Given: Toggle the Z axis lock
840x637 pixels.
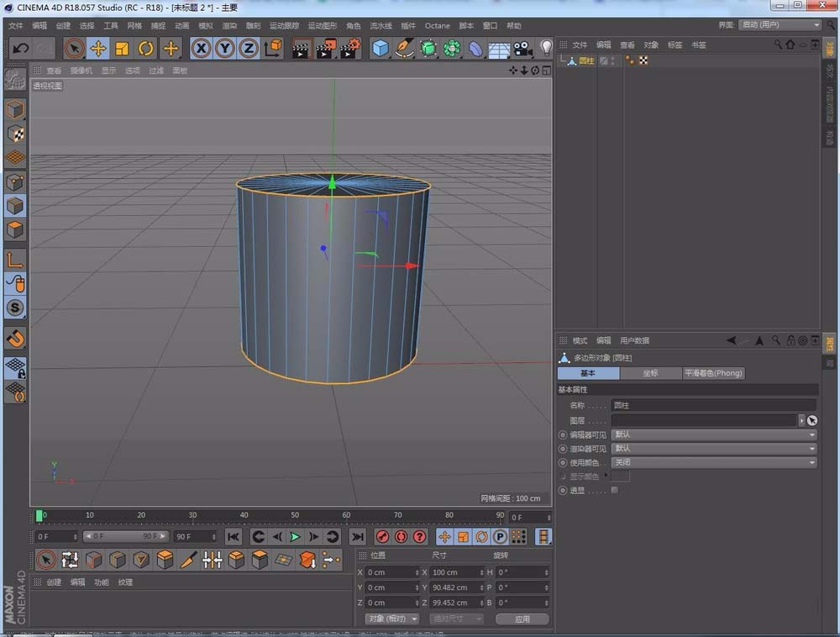Looking at the screenshot, I should (248, 48).
